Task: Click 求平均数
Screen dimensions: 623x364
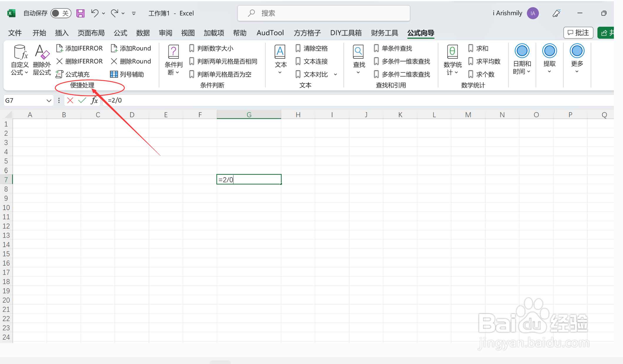Action: click(x=484, y=61)
